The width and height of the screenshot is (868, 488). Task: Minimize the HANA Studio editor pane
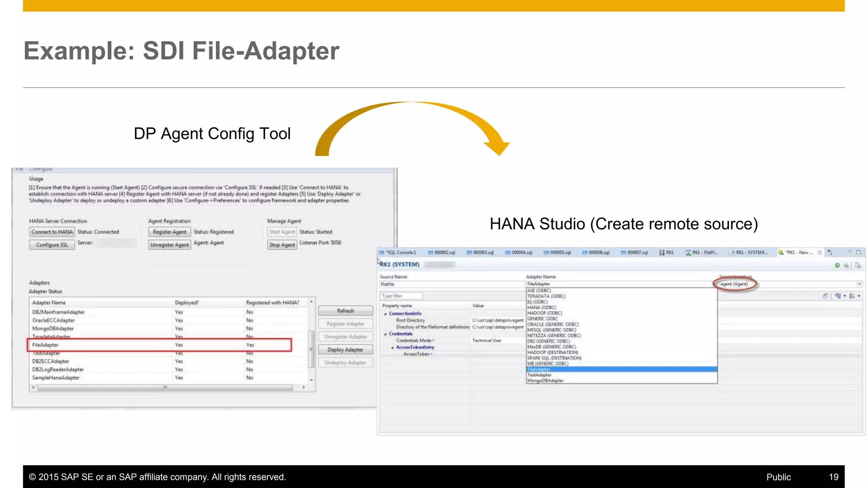click(x=849, y=252)
